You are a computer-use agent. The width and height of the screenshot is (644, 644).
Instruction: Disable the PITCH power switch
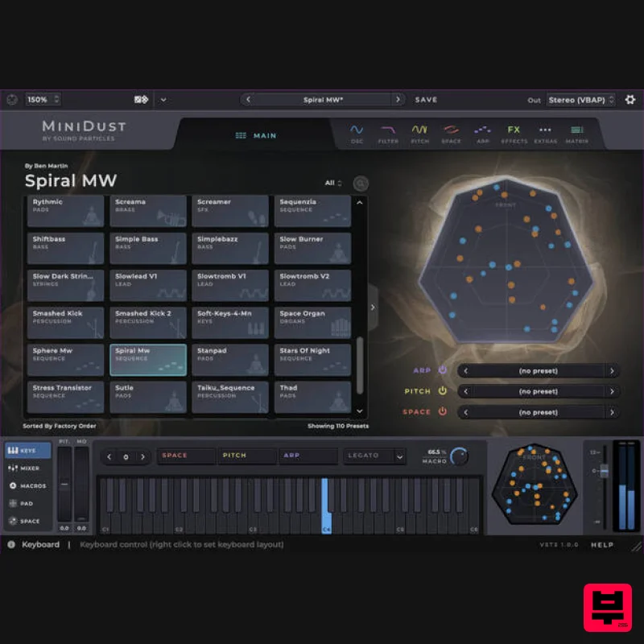tap(442, 390)
